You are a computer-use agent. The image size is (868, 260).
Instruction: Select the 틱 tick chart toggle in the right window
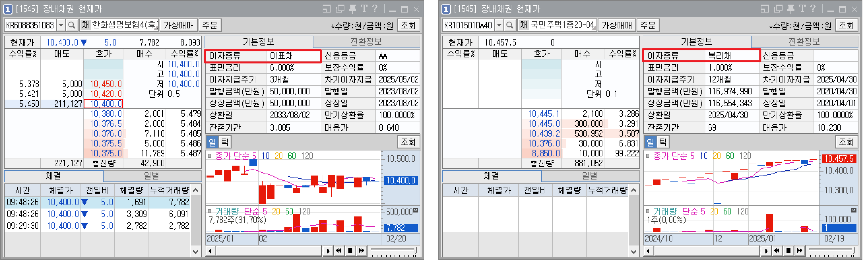(663, 142)
